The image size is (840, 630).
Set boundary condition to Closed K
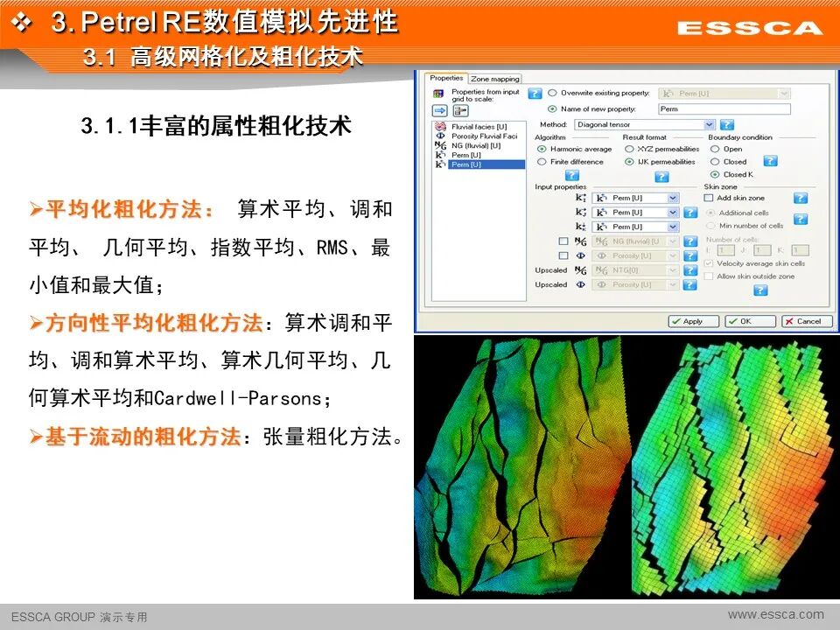[715, 175]
